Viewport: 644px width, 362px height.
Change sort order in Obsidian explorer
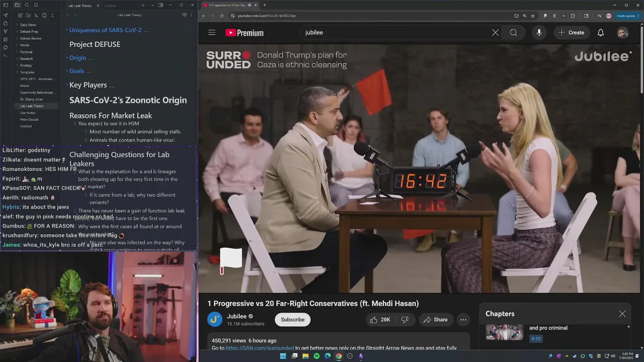click(x=36, y=15)
